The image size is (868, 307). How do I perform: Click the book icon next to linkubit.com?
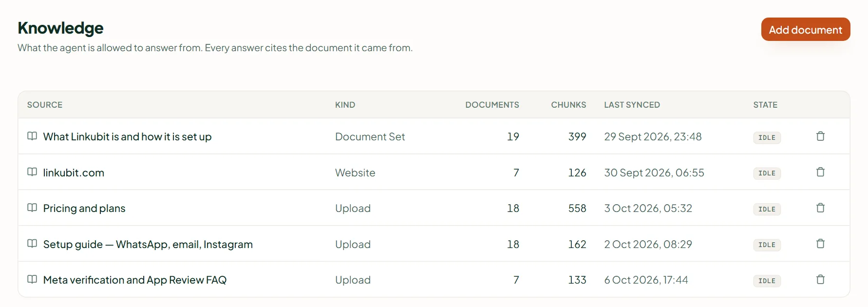32,172
